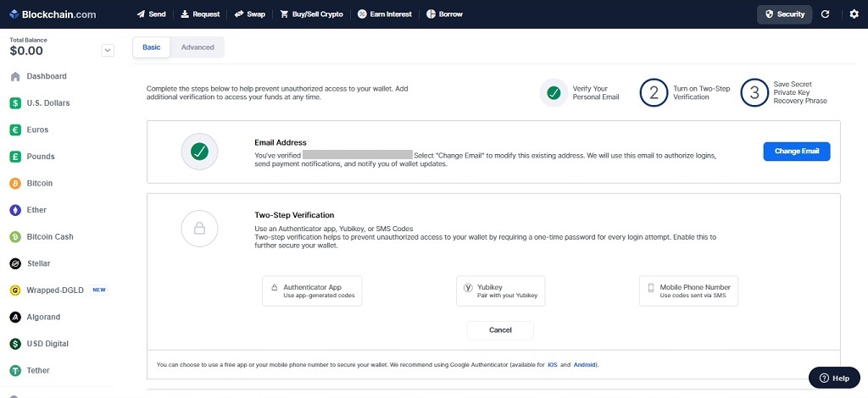Click the Stellar icon
Viewport: 868px width, 398px height.
[15, 263]
